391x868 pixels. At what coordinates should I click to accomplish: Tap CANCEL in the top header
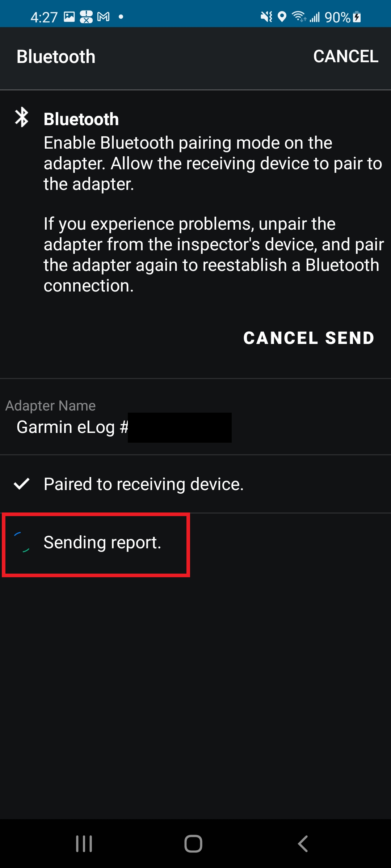click(x=346, y=56)
